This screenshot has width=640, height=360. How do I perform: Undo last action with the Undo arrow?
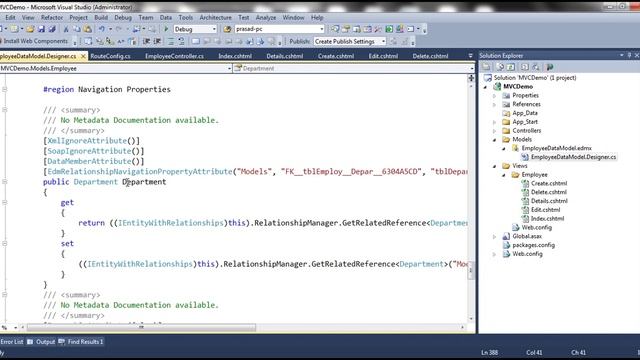click(x=102, y=29)
